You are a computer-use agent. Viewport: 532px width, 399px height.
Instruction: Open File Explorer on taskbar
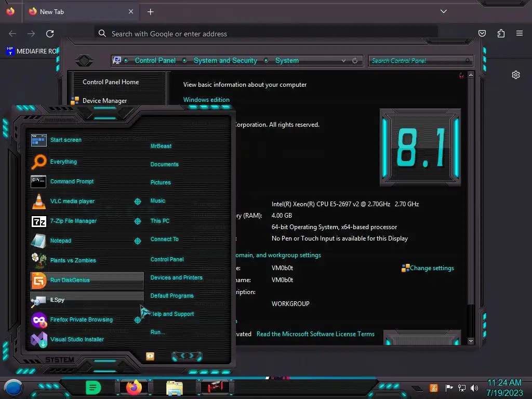pyautogui.click(x=175, y=388)
